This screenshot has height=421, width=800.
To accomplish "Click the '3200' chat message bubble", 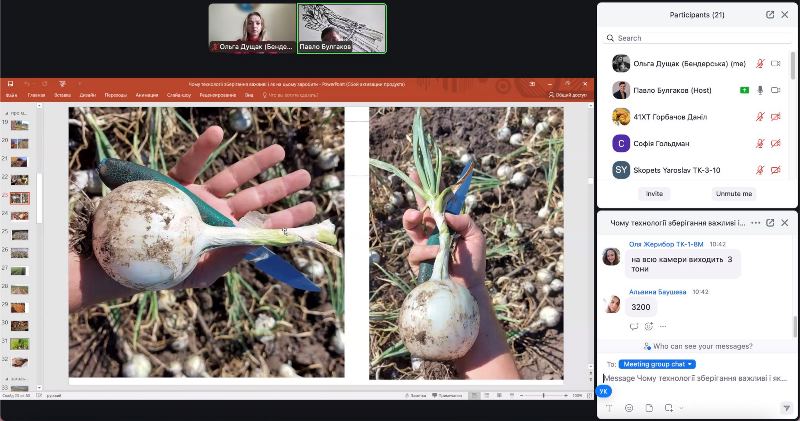I will coord(641,307).
